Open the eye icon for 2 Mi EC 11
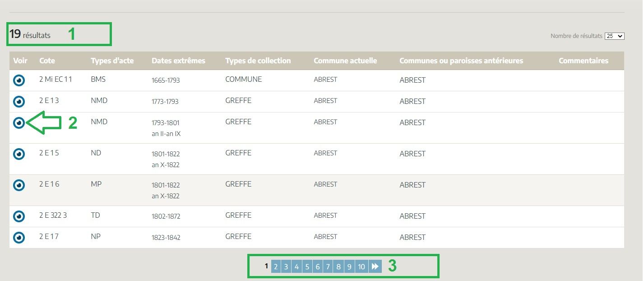This screenshot has height=281, width=644. 19,80
